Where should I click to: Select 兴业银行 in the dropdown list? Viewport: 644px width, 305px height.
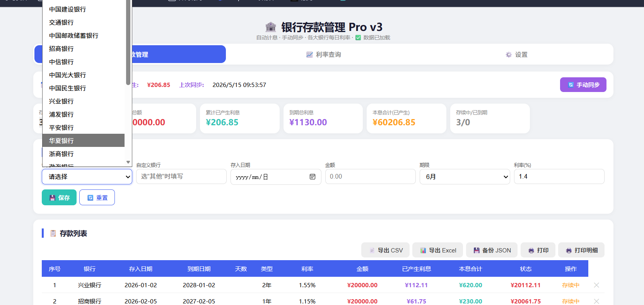(84, 101)
